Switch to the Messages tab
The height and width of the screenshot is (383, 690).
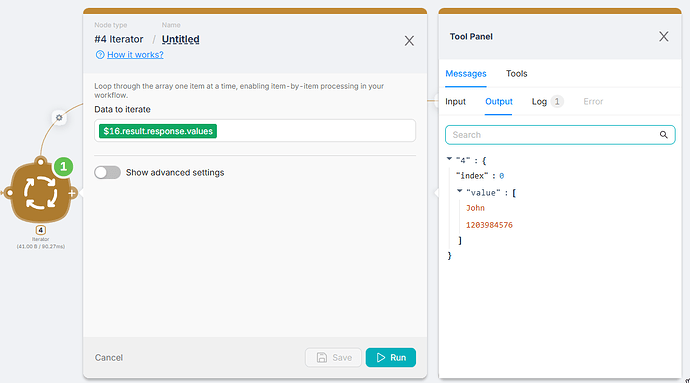(x=466, y=74)
